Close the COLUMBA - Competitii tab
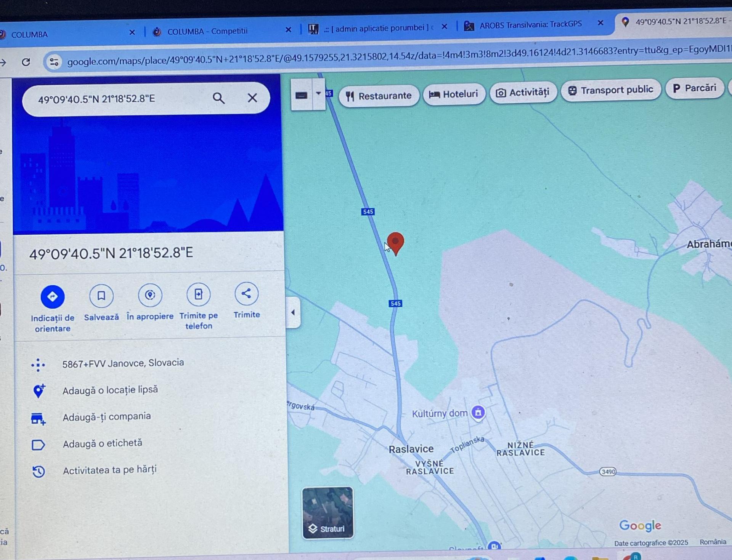This screenshot has width=732, height=560. [x=289, y=30]
